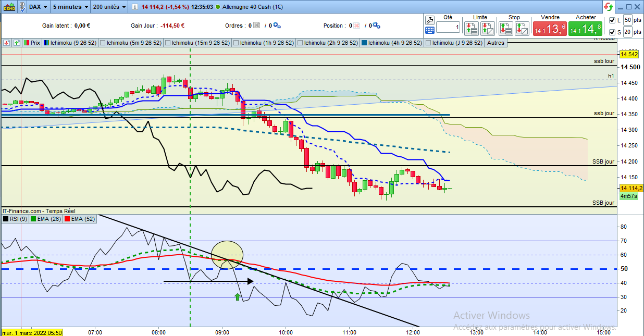
Task: Open the wrench settings icon
Action: (430, 20)
